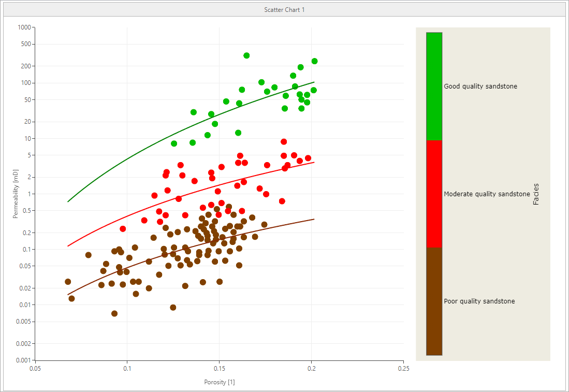The width and height of the screenshot is (569, 392).
Task: Select the Porosity [1] x-axis title
Action: point(220,382)
